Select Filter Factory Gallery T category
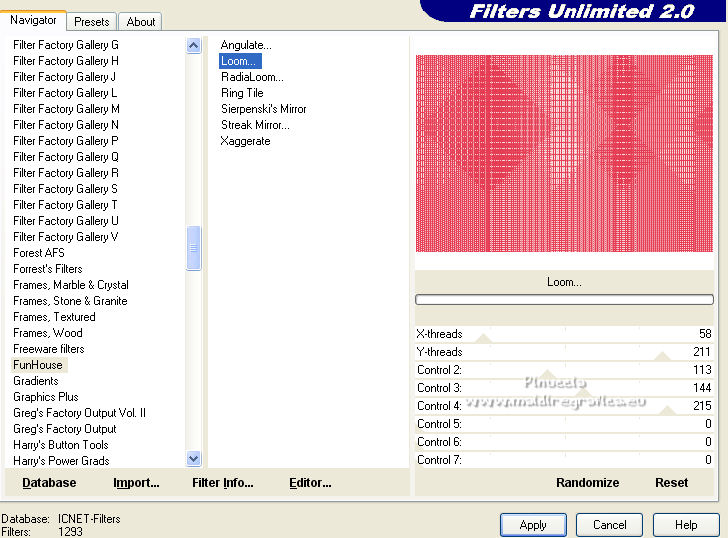The image size is (728, 538). pyautogui.click(x=65, y=205)
